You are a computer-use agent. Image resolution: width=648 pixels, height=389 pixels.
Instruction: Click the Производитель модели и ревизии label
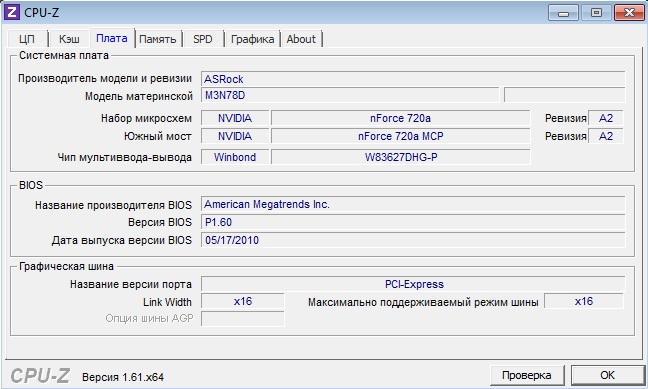(105, 79)
